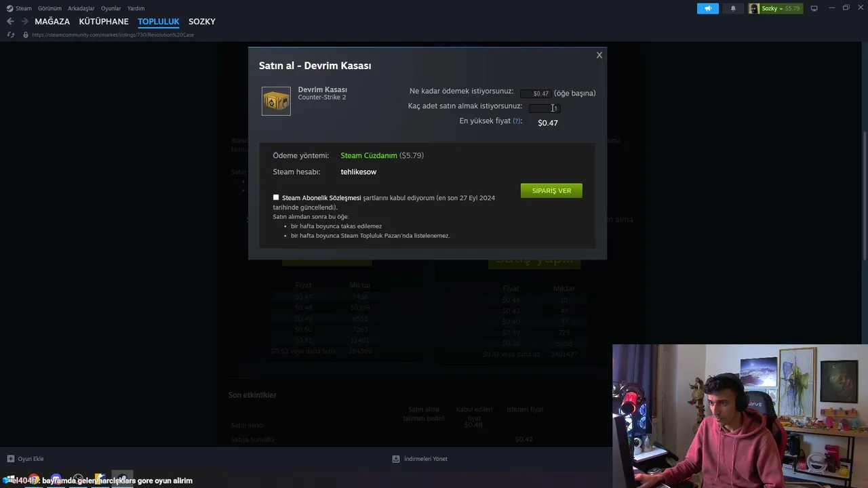Click the Devrim Kasası item name

(323, 89)
